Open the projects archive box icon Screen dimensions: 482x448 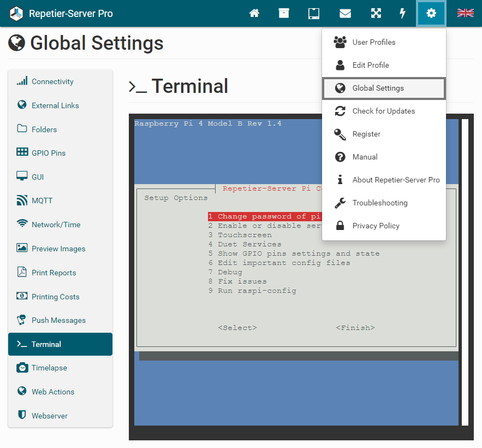(x=284, y=13)
